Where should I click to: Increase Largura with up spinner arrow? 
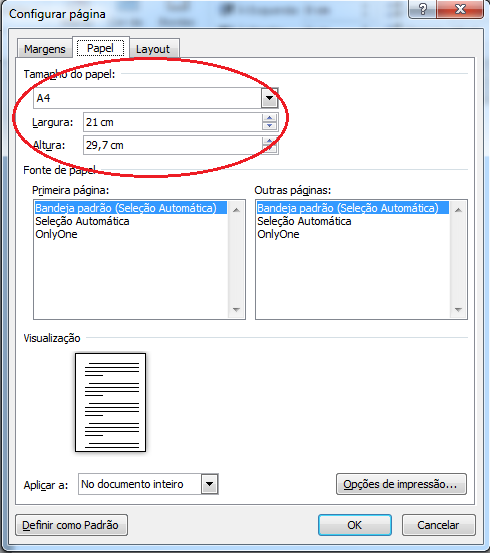click(x=270, y=118)
